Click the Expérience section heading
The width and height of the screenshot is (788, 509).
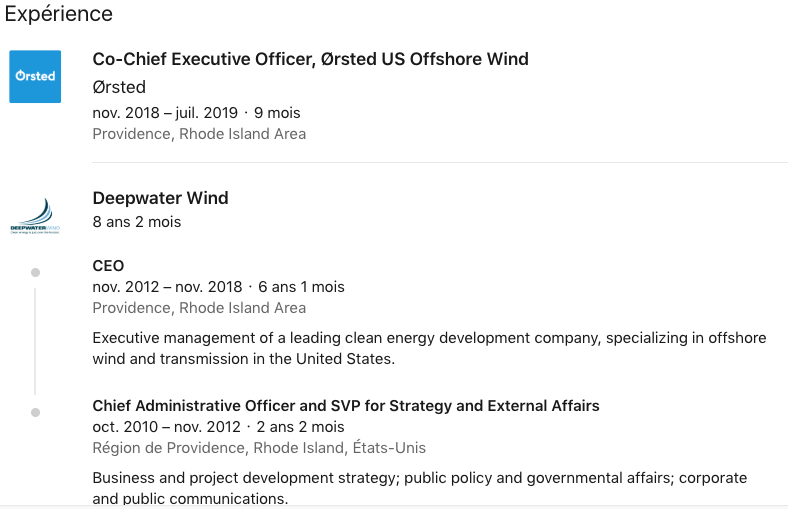(58, 14)
